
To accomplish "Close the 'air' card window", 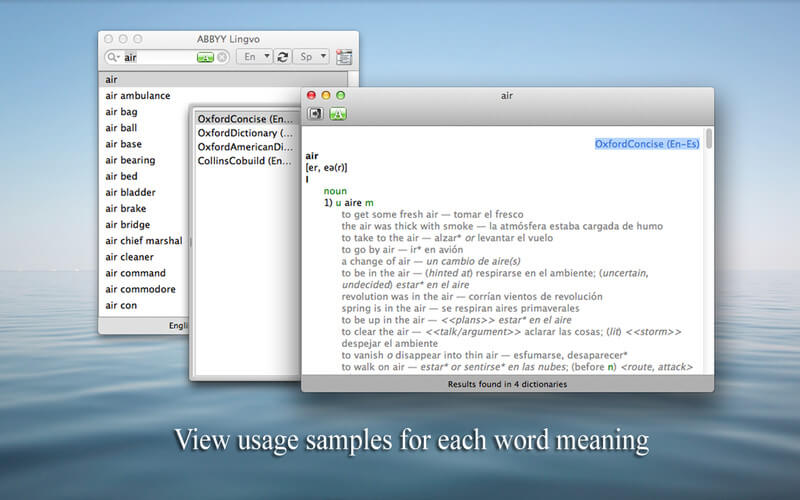I will [x=311, y=95].
